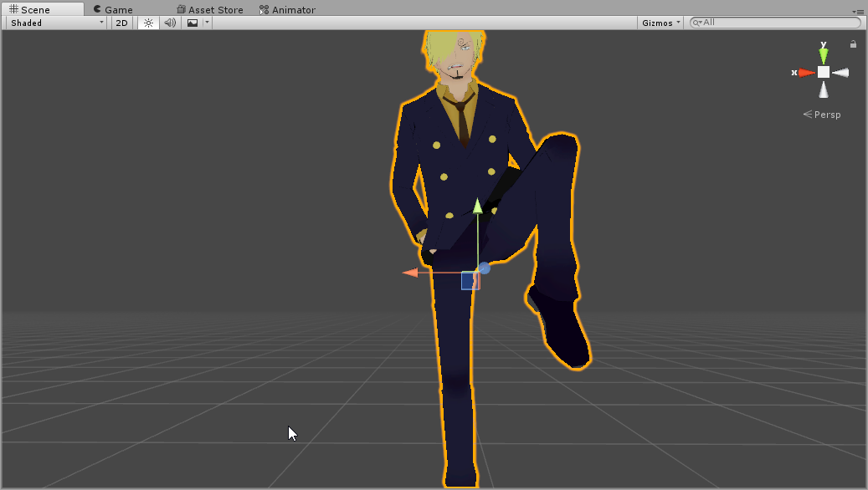The height and width of the screenshot is (490, 868).
Task: Click the center cube of orientation gizmo
Action: point(824,73)
